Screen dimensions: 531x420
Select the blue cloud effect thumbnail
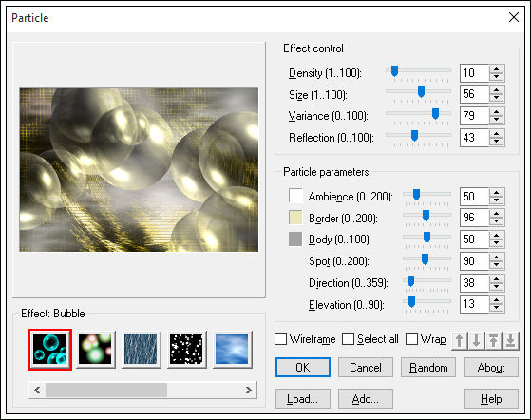coord(233,350)
